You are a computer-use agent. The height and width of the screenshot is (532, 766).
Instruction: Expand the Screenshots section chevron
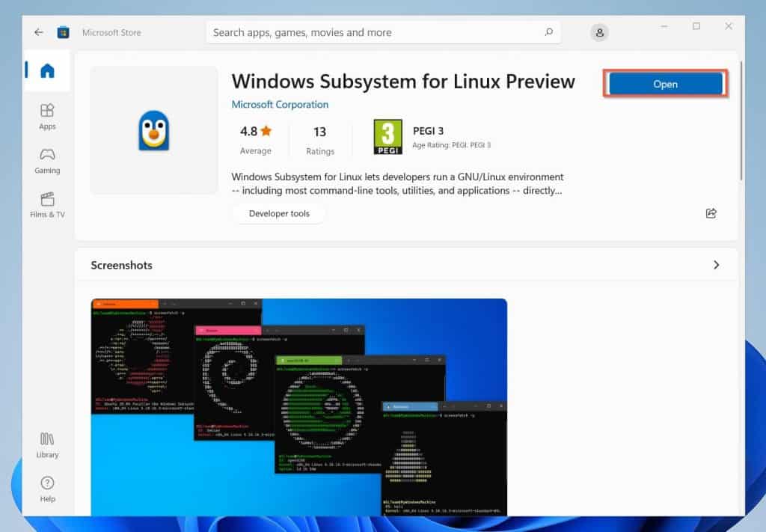pyautogui.click(x=716, y=265)
